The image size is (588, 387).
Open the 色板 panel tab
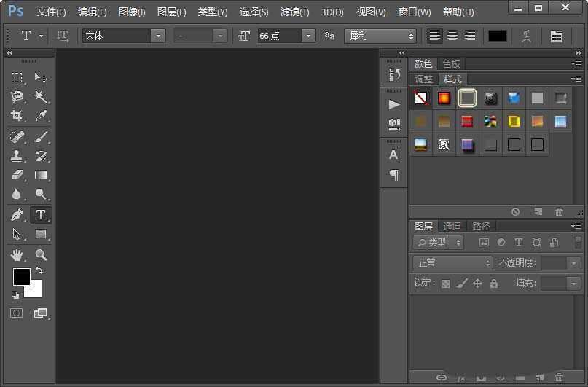point(451,64)
